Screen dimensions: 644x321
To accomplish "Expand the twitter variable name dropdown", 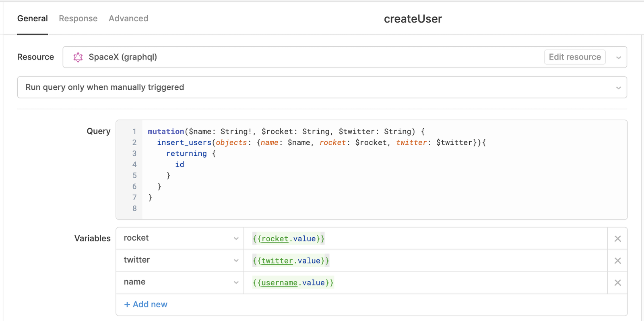I will [x=236, y=261].
